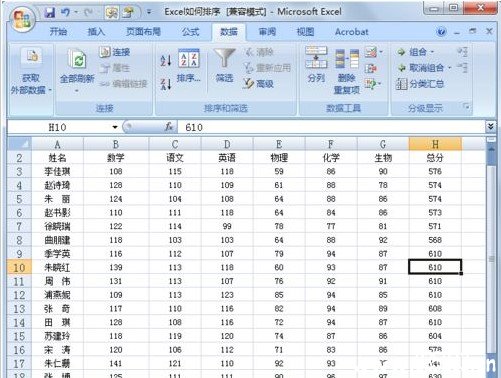501x378 pixels.
Task: Open the custom Sort (排序) dialog icon
Action: pyautogui.click(x=189, y=59)
